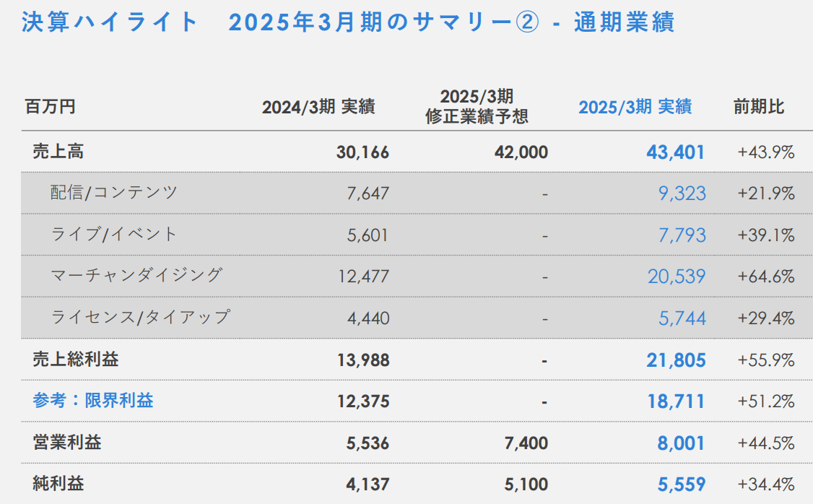Click the 売上総利益 row label
Viewport: 813px width, 504px height.
click(76, 359)
